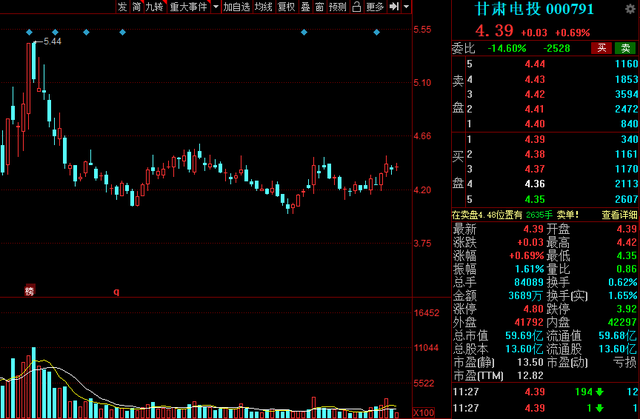
Task: Click the green 卖 sell button
Action: [x=625, y=48]
